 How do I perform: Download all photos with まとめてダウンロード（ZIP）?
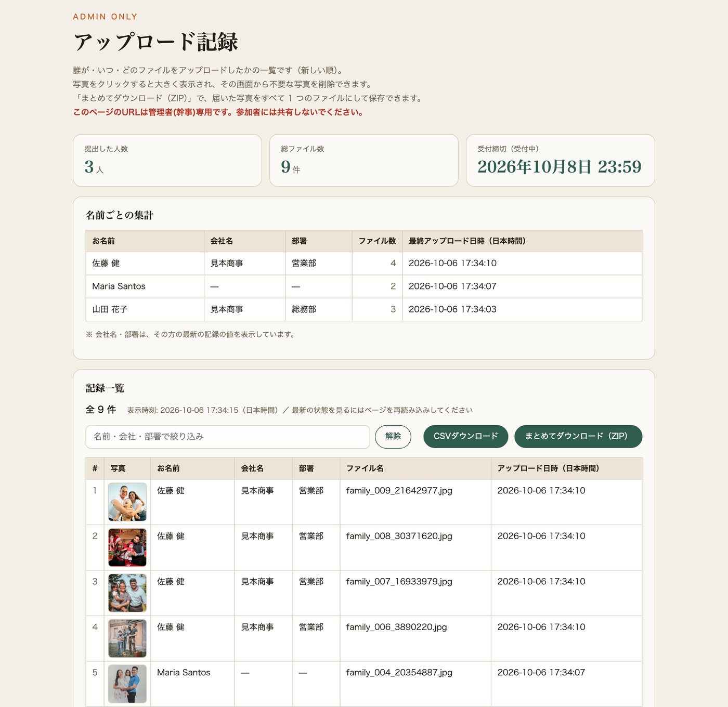click(x=578, y=436)
